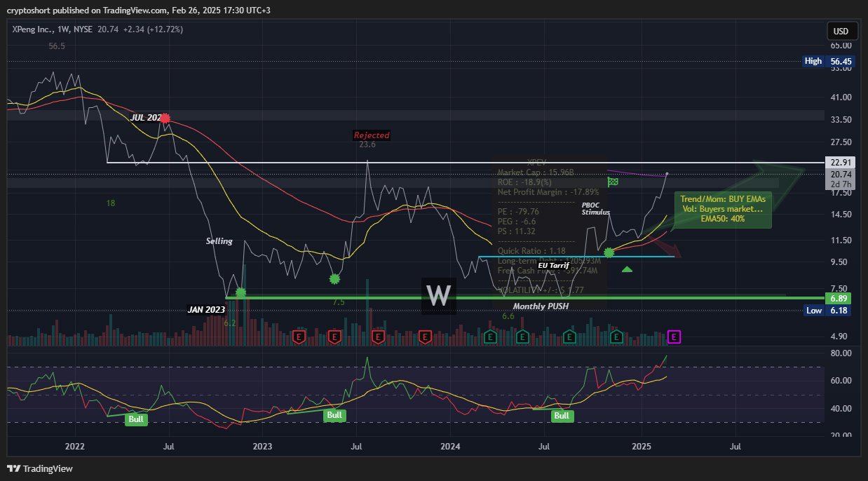Click the small green up triangle
This screenshot has height=481, width=868.
coord(627,269)
